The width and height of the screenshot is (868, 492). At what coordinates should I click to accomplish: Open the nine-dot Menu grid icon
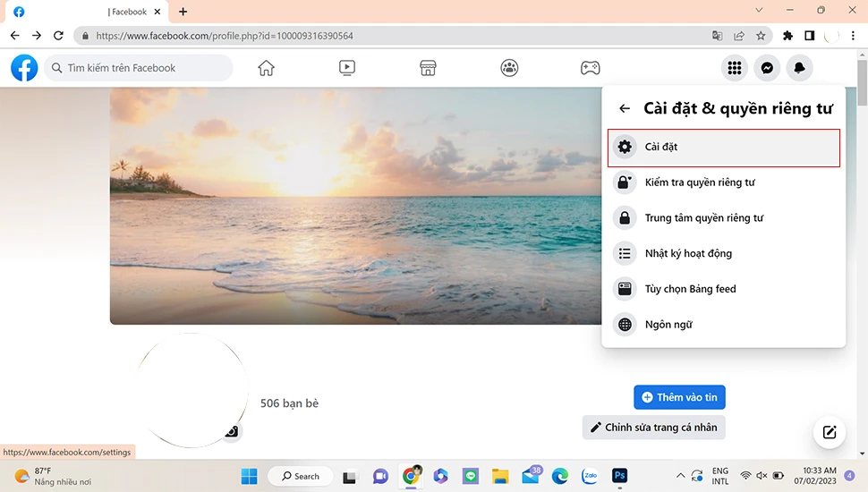coord(735,68)
